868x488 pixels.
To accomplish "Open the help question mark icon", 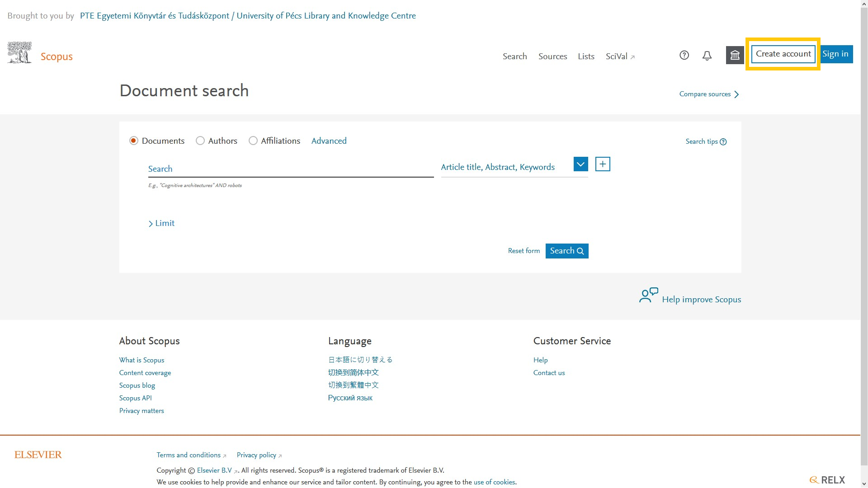I will [684, 55].
